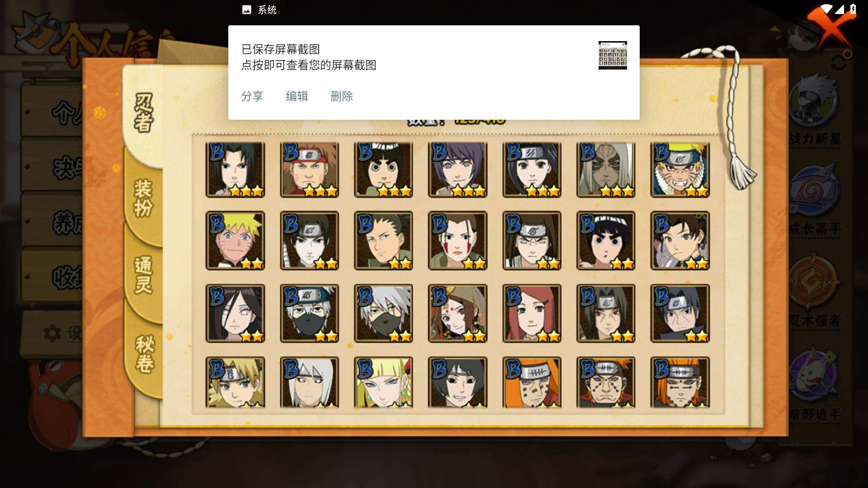The width and height of the screenshot is (868, 488).
Task: Open the 通灵 summon tab
Action: tap(143, 275)
